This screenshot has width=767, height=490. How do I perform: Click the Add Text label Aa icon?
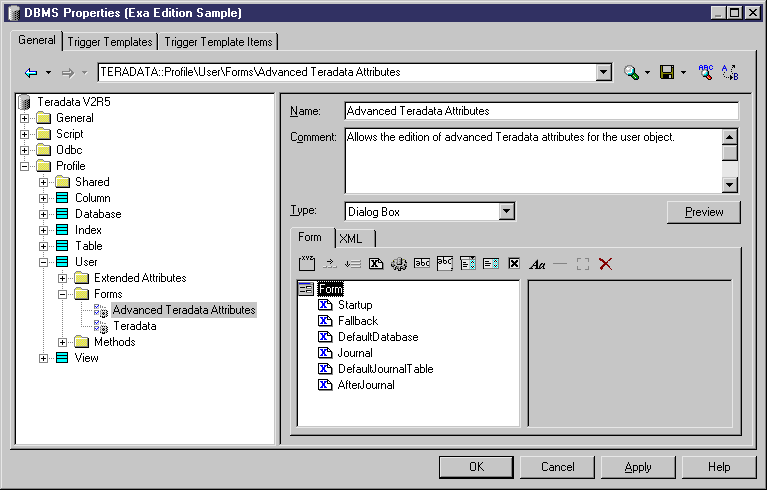[537, 264]
